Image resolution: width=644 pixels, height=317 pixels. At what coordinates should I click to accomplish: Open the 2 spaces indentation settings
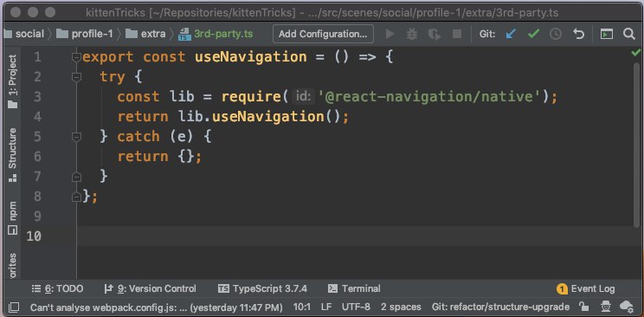point(401,307)
